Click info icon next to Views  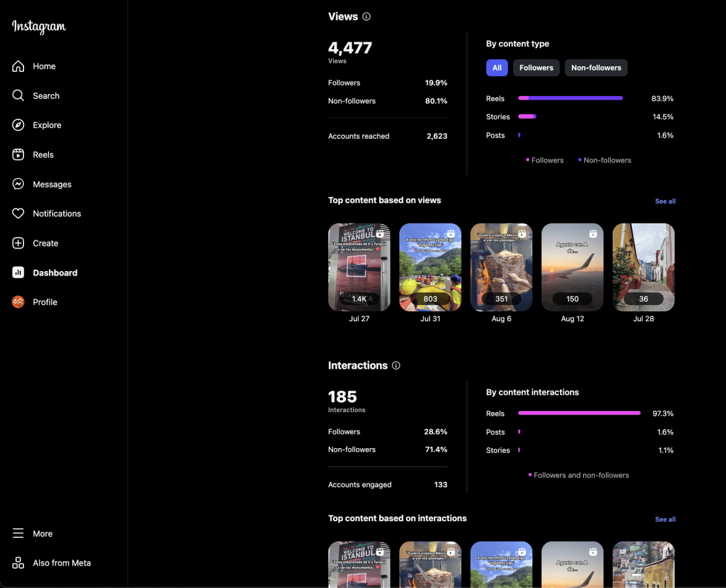coord(366,17)
